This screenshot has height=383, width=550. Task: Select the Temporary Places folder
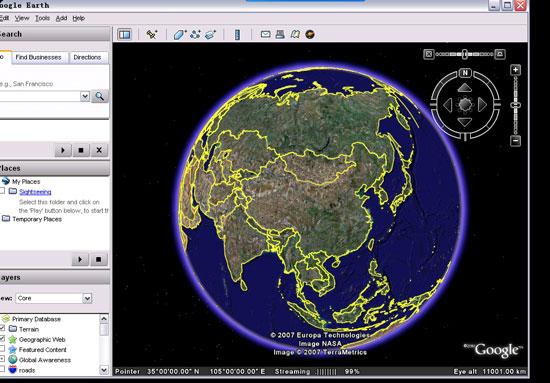tap(37, 219)
